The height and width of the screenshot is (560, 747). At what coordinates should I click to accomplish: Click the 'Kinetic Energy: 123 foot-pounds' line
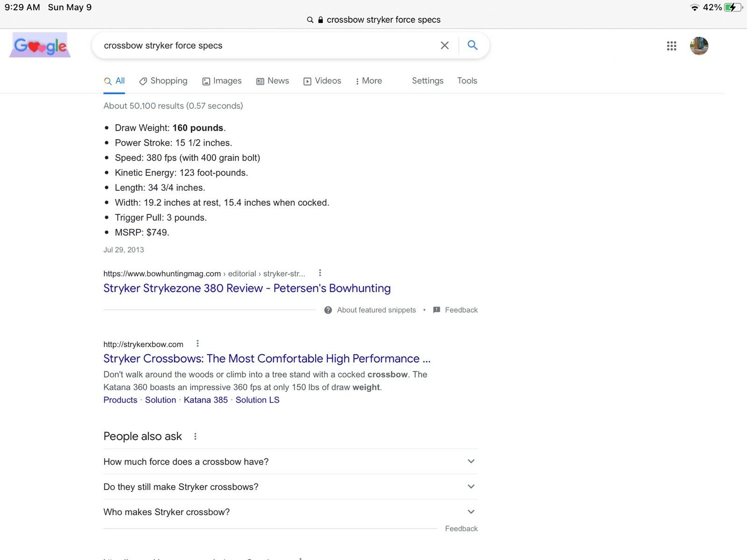pos(182,173)
